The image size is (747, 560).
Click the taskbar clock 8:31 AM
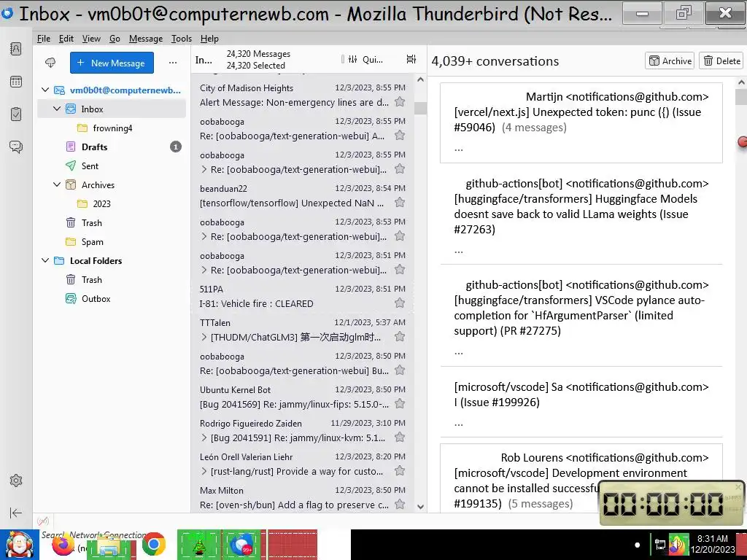coord(713,544)
